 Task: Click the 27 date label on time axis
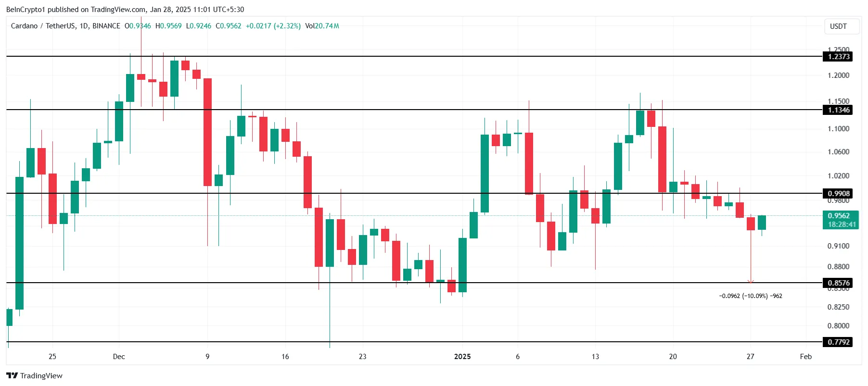(750, 357)
